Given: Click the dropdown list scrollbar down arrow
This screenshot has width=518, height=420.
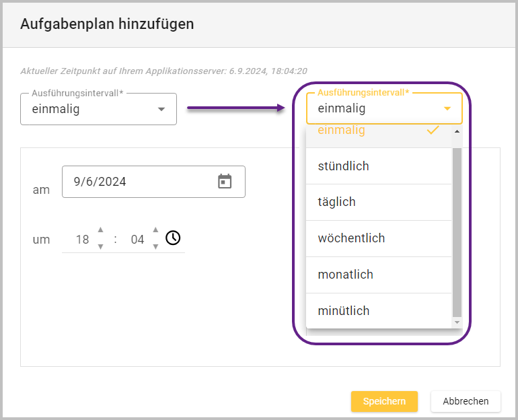Looking at the screenshot, I should click(x=457, y=323).
